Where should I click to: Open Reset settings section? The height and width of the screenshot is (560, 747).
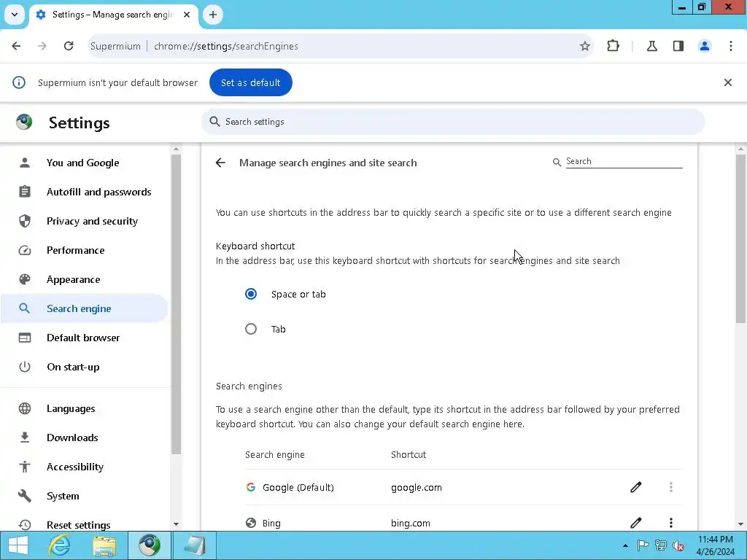[85, 525]
